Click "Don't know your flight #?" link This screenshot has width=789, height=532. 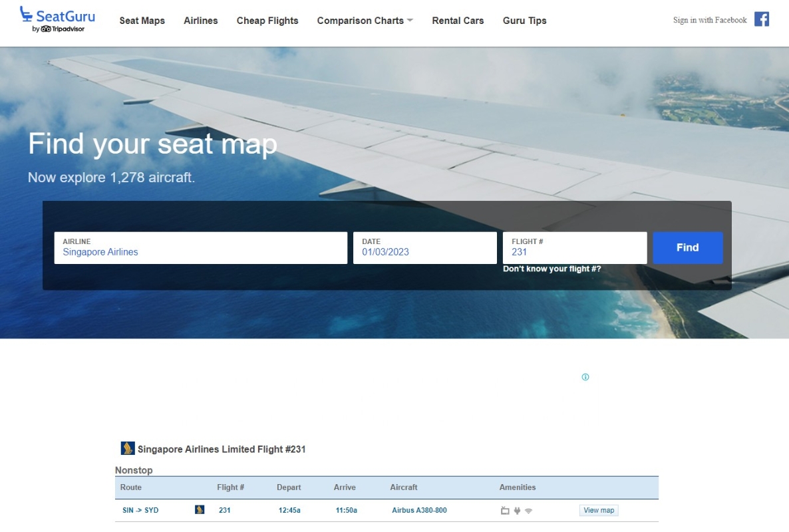(x=552, y=269)
